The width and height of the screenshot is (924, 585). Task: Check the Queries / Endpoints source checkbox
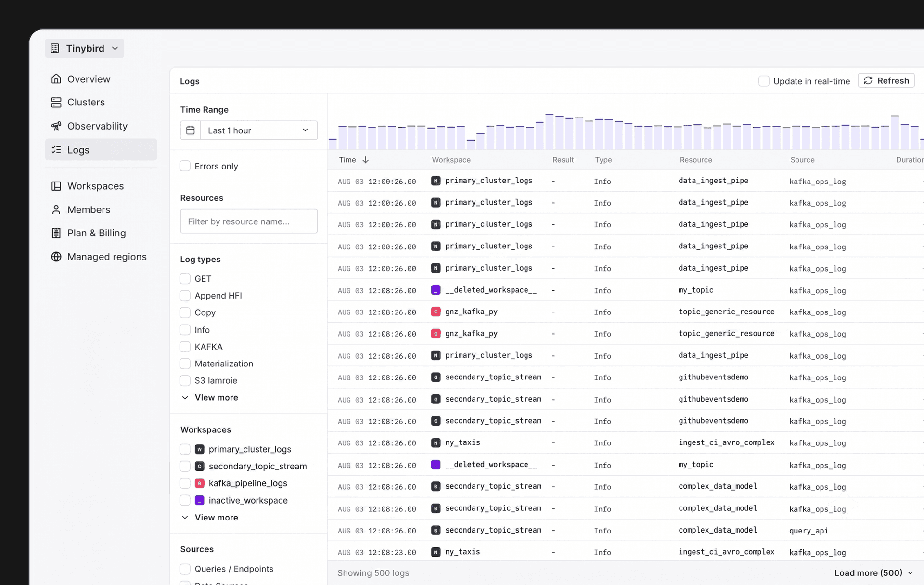pos(185,569)
